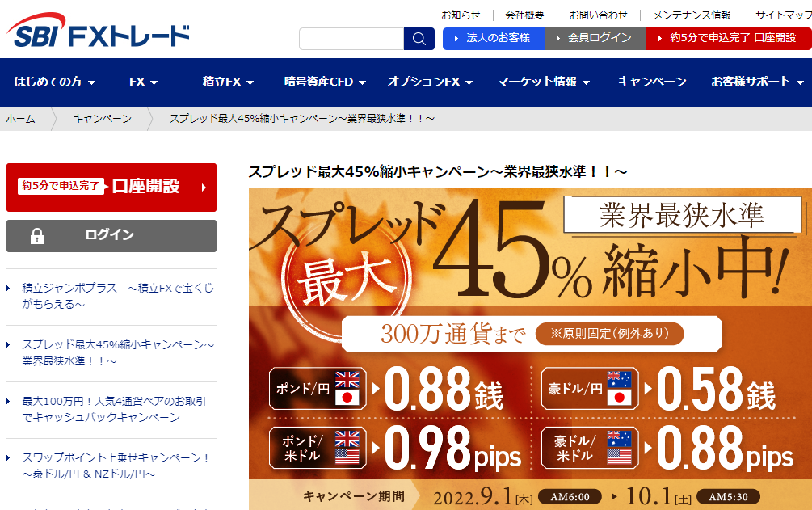Focus the site search input field
The height and width of the screenshot is (510, 812).
(351, 39)
